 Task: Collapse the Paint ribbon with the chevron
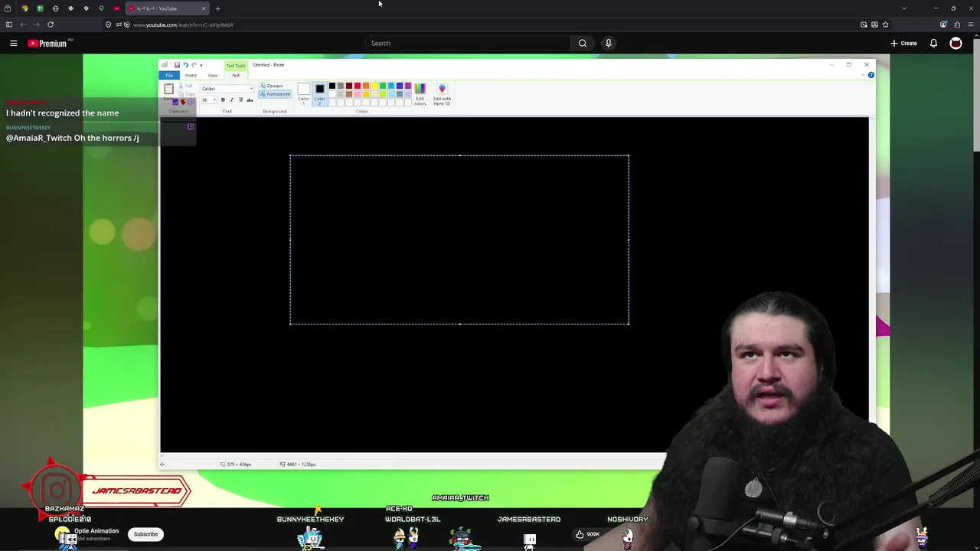point(864,75)
